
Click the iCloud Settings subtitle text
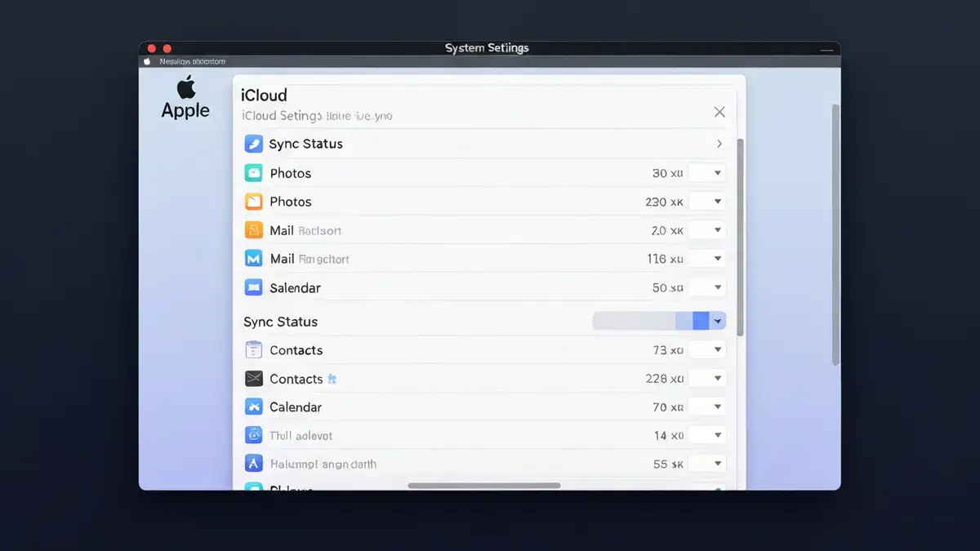(x=317, y=116)
